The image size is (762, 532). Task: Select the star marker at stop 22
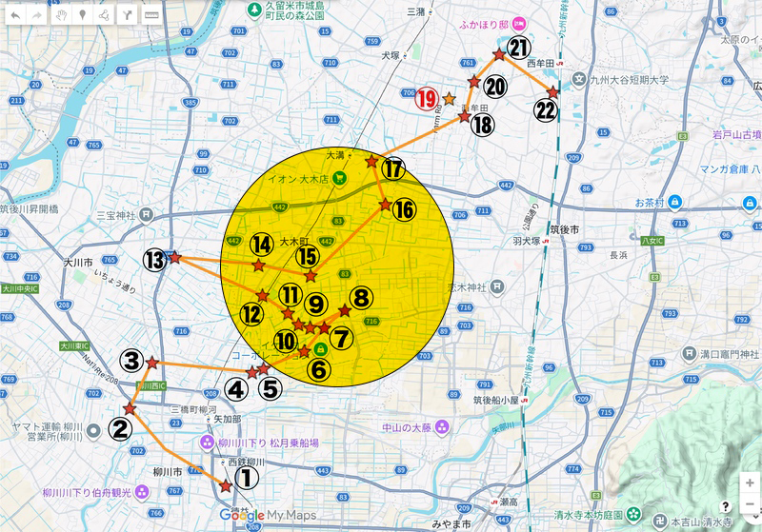tap(551, 90)
